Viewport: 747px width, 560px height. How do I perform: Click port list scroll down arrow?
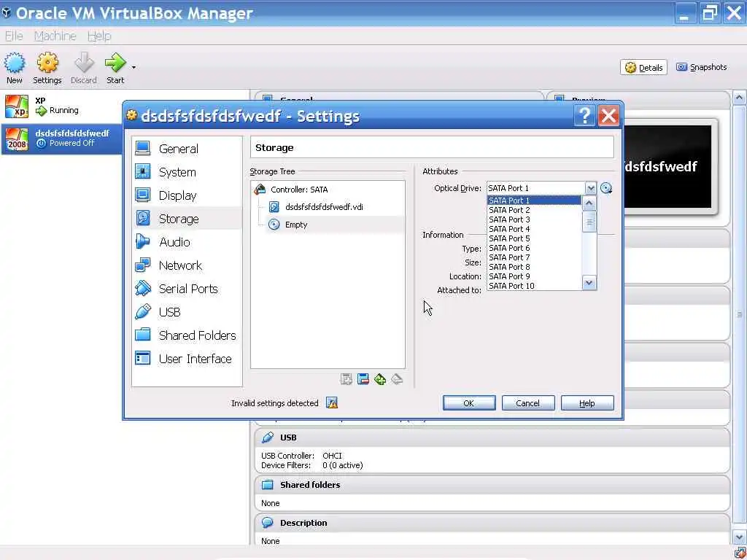(x=589, y=283)
